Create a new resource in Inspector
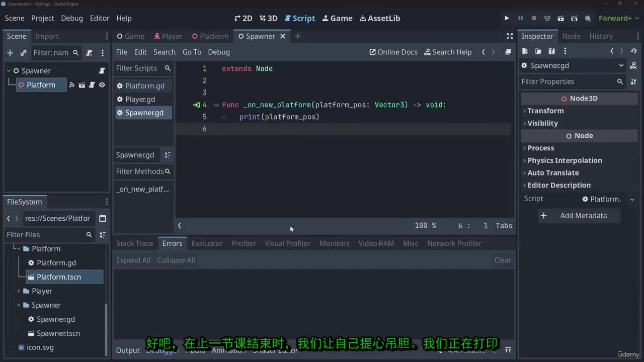644x362 pixels. [x=525, y=51]
